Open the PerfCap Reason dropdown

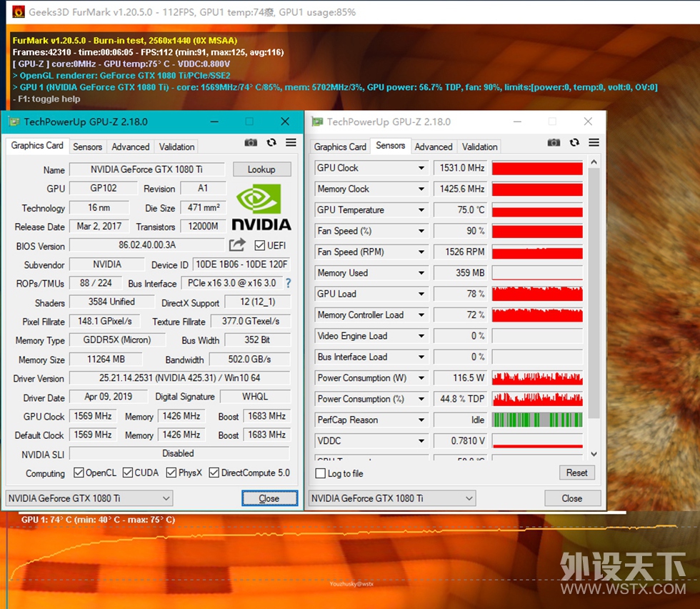pyautogui.click(x=421, y=420)
